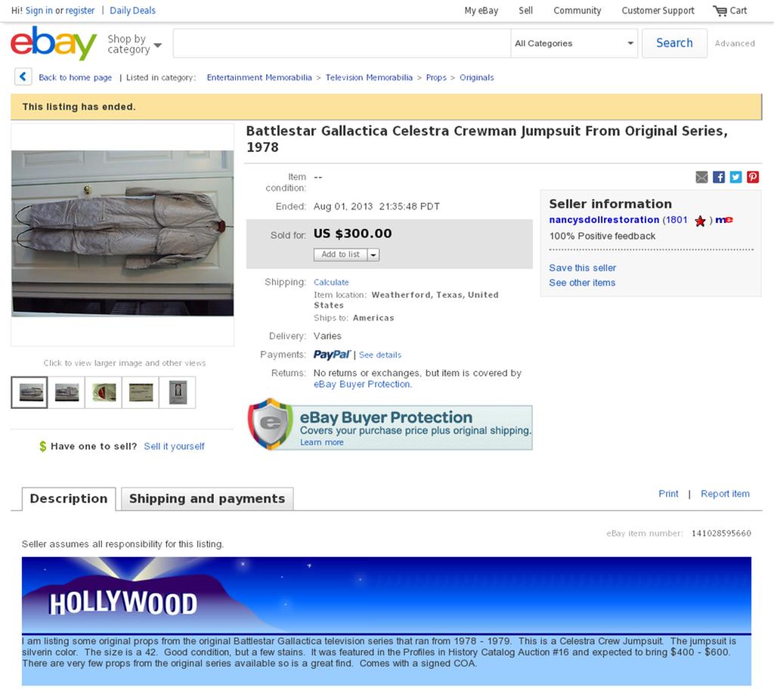Click the blue back arrow button
This screenshot has width=774, height=700.
tap(23, 77)
